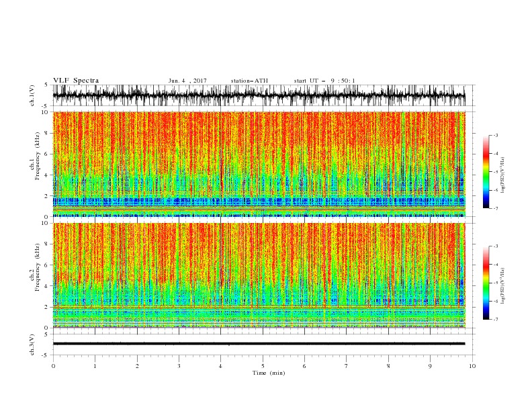
Task: Click the "station=ATH" header label
Action: (x=249, y=81)
